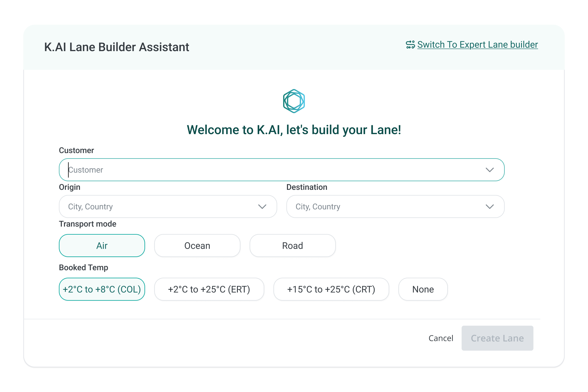588x392 pixels.
Task: Open Switch To Expert Lane builder link
Action: click(477, 45)
